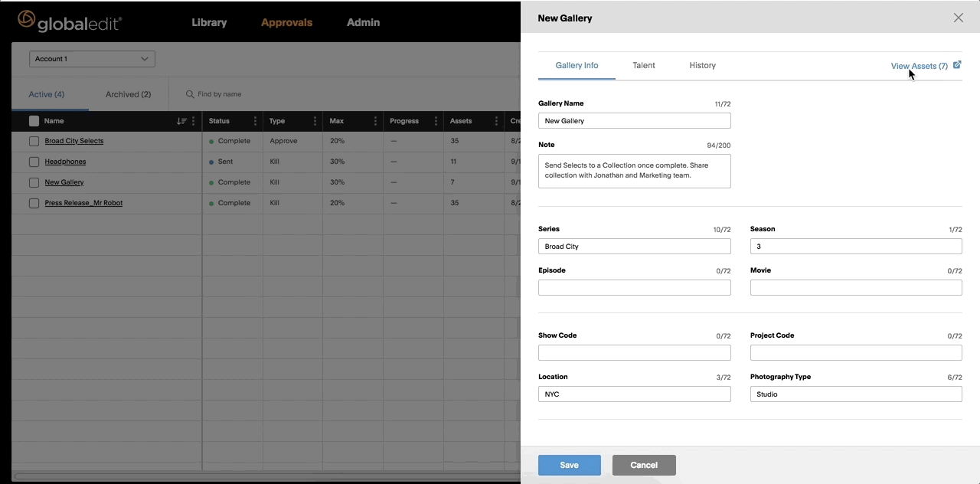Click the Series input field
The height and width of the screenshot is (484, 980).
coord(635,246)
